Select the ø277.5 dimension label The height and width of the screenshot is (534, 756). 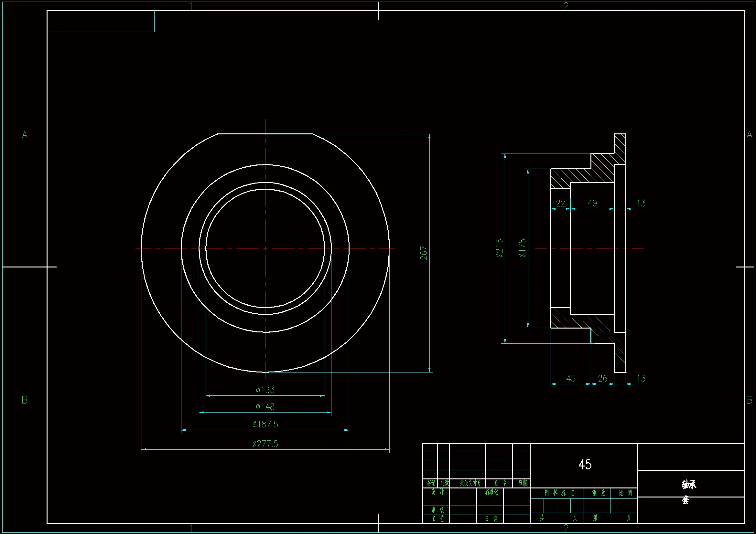[x=265, y=444]
